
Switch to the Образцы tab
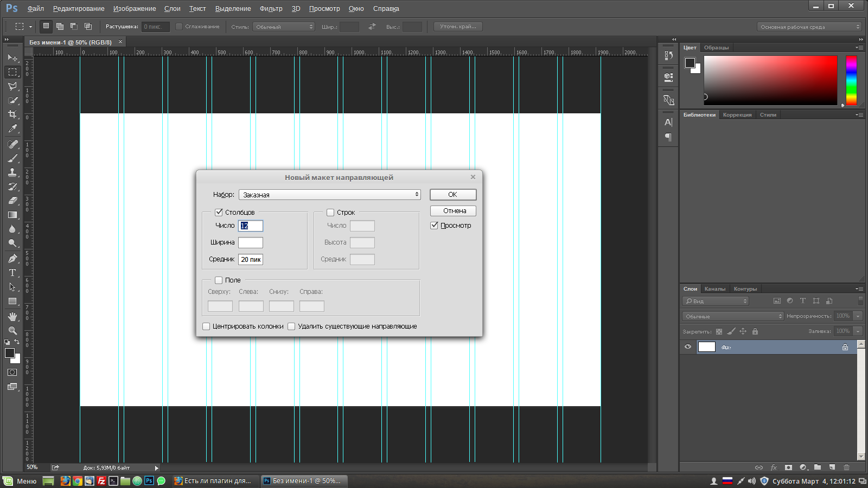point(716,48)
